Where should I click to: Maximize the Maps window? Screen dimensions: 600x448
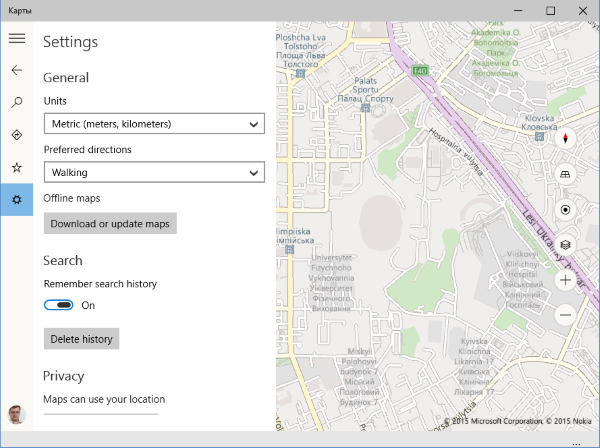tap(550, 10)
